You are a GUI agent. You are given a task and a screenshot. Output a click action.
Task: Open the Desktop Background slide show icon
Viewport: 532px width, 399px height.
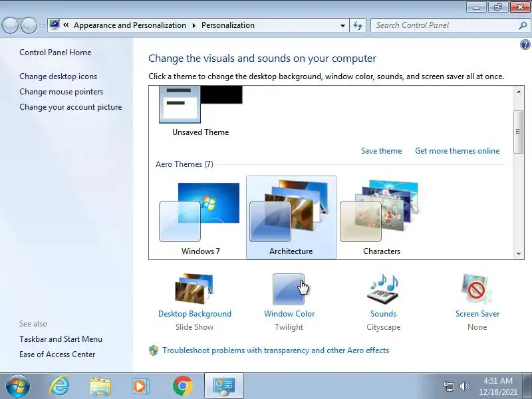tap(194, 289)
